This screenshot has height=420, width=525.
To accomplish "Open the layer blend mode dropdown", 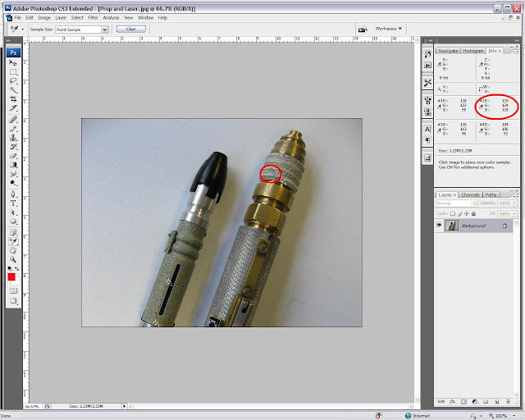I will (x=457, y=203).
